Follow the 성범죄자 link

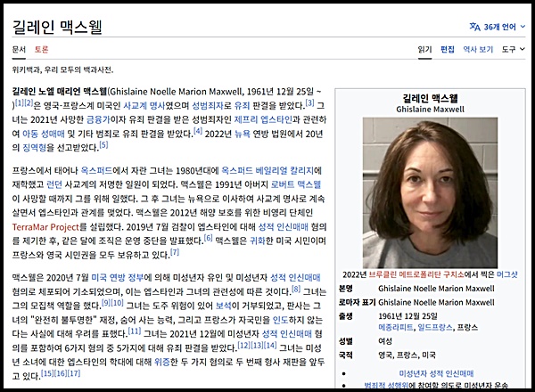click(x=208, y=105)
